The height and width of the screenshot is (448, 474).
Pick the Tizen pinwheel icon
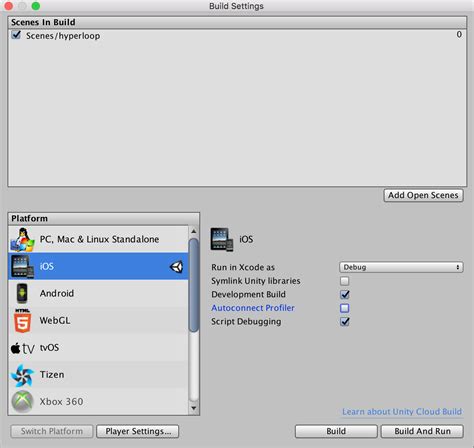click(x=22, y=375)
